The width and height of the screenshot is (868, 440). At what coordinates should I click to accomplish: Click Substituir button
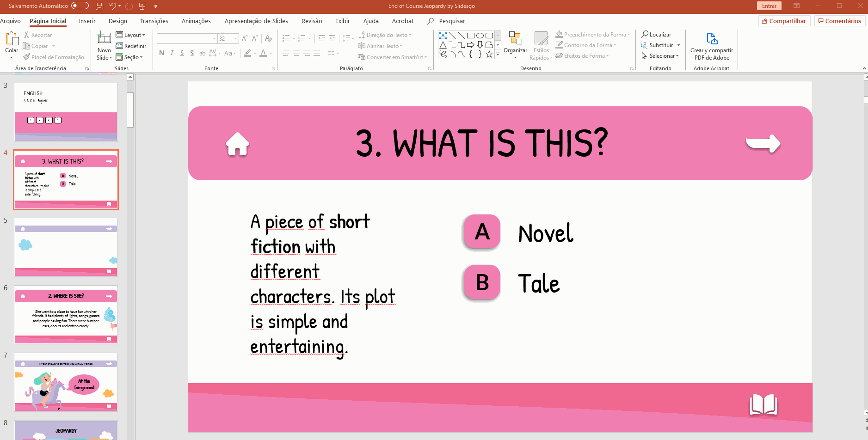(x=660, y=45)
